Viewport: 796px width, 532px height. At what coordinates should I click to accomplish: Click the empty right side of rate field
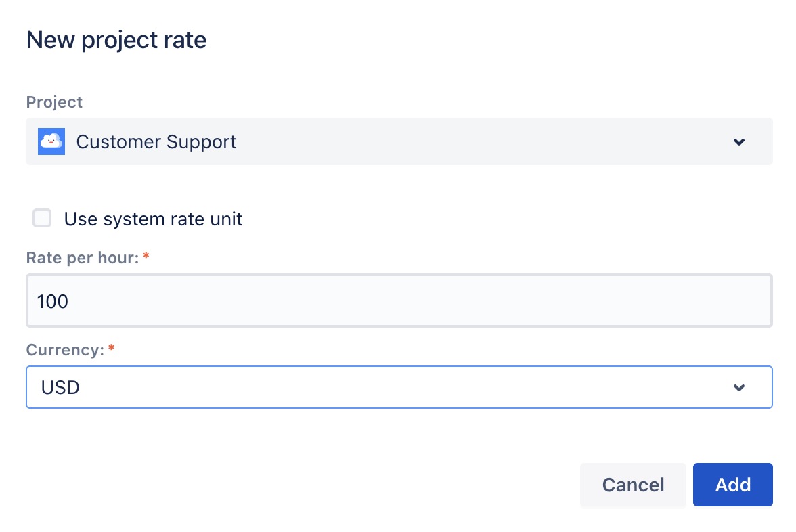(x=609, y=301)
